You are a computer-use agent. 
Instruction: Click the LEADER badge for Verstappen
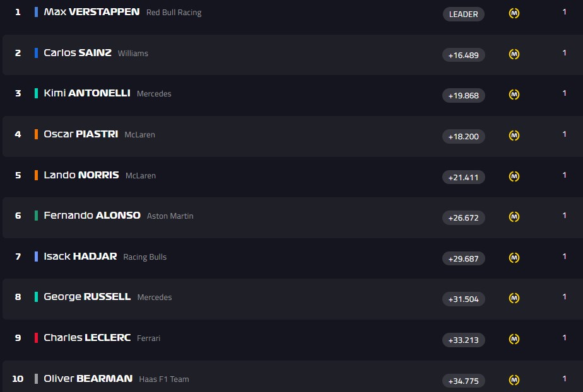click(x=464, y=14)
